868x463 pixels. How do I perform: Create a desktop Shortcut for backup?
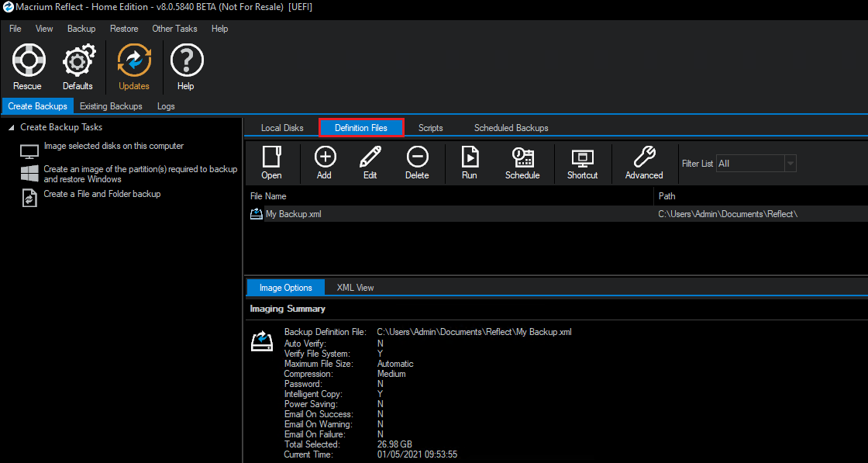tap(582, 158)
